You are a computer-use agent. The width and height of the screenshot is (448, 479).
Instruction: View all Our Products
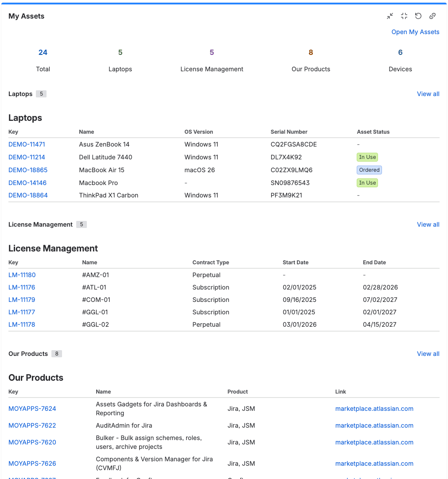click(x=428, y=354)
